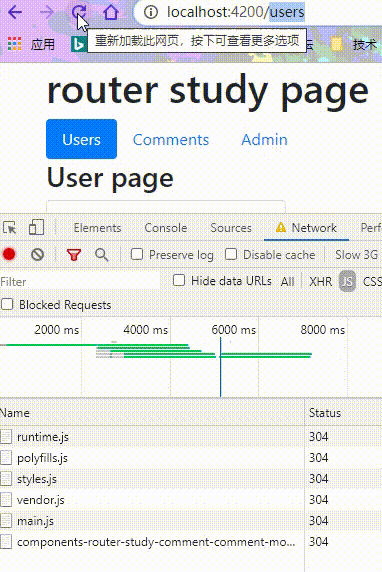Open the Slow 3G throttling dropdown
Image resolution: width=382 pixels, height=572 pixels.
pos(357,255)
